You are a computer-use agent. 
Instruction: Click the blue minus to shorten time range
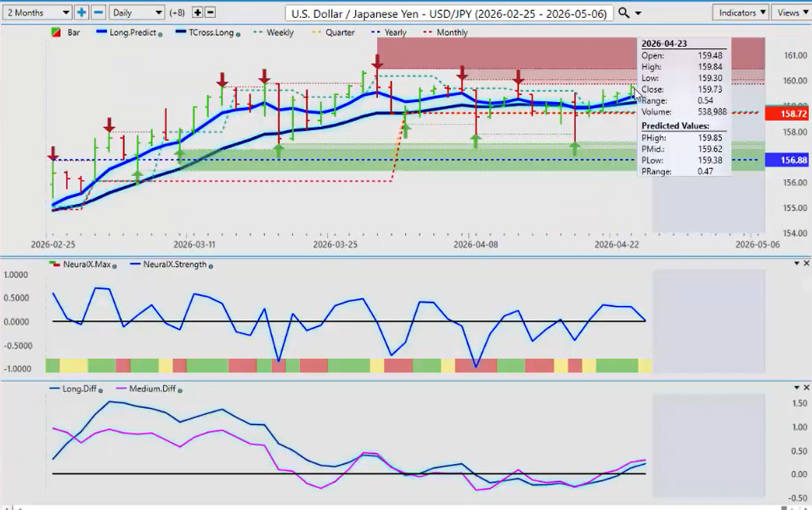click(98, 13)
